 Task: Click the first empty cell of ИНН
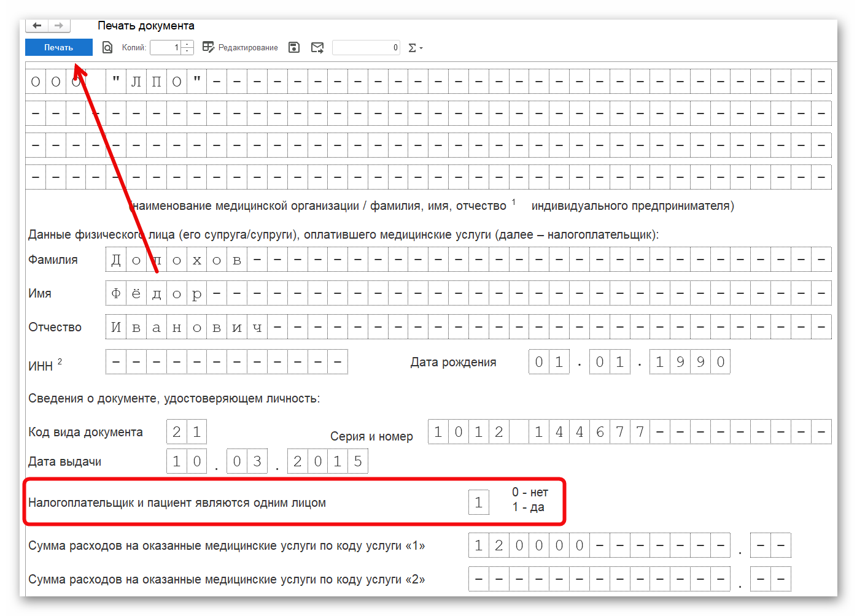tap(116, 362)
